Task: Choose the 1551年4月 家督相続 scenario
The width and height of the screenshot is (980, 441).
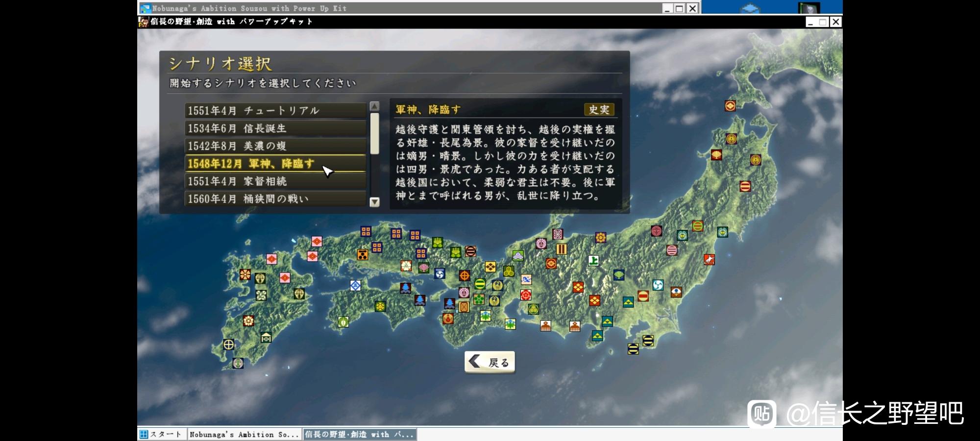Action: tap(275, 181)
